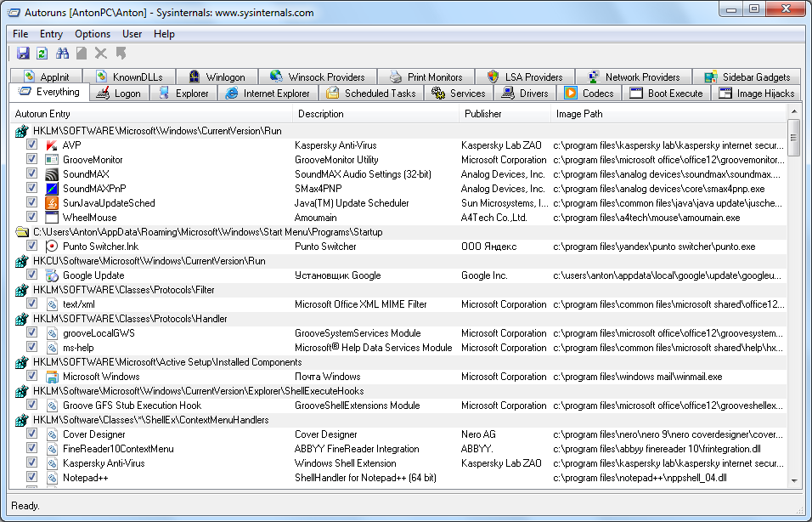Viewport: 812px width, 522px height.
Task: Click the Cover Designer entry icon
Action: coord(51,434)
